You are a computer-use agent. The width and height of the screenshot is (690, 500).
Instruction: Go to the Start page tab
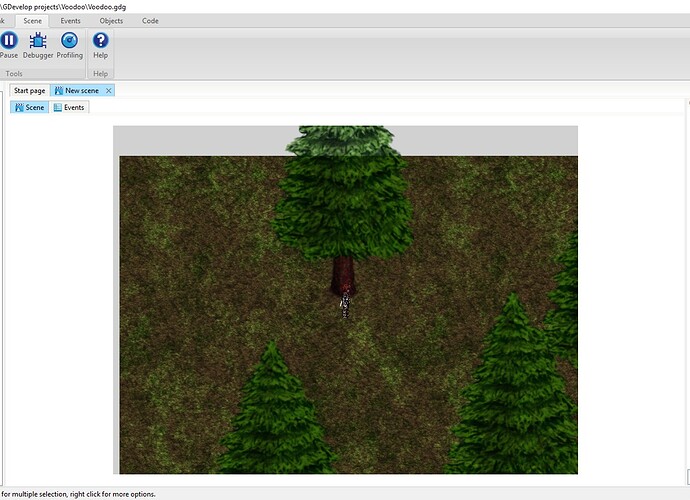[29, 91]
